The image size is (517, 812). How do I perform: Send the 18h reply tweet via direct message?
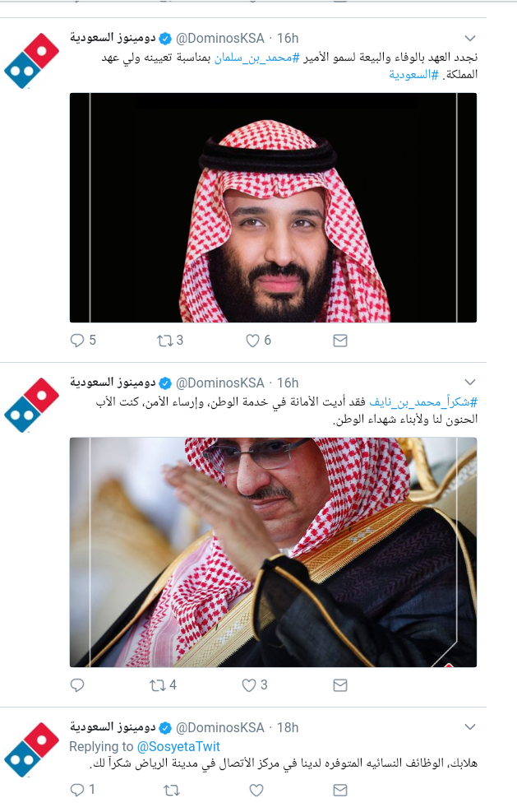click(340, 790)
